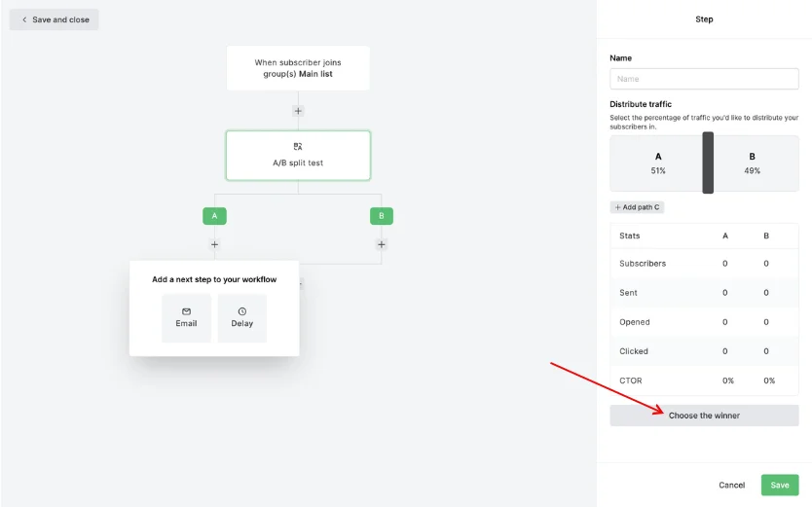This screenshot has width=812, height=507.
Task: Choose the Delay clock icon
Action: (242, 311)
